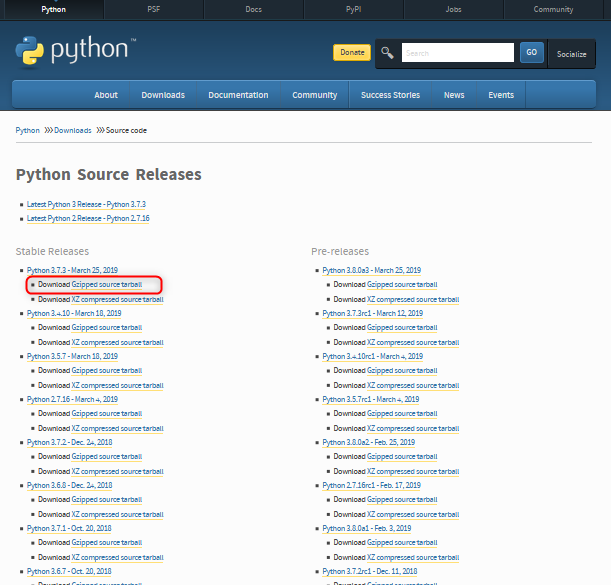Submit search with the GO button
This screenshot has height=585, width=611.
click(x=532, y=53)
